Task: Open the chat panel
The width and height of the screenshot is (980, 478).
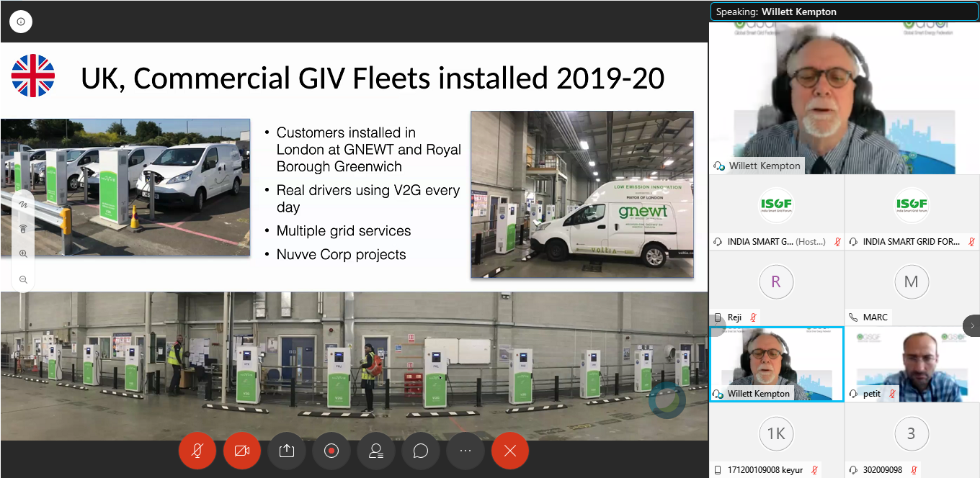Action: tap(421, 451)
